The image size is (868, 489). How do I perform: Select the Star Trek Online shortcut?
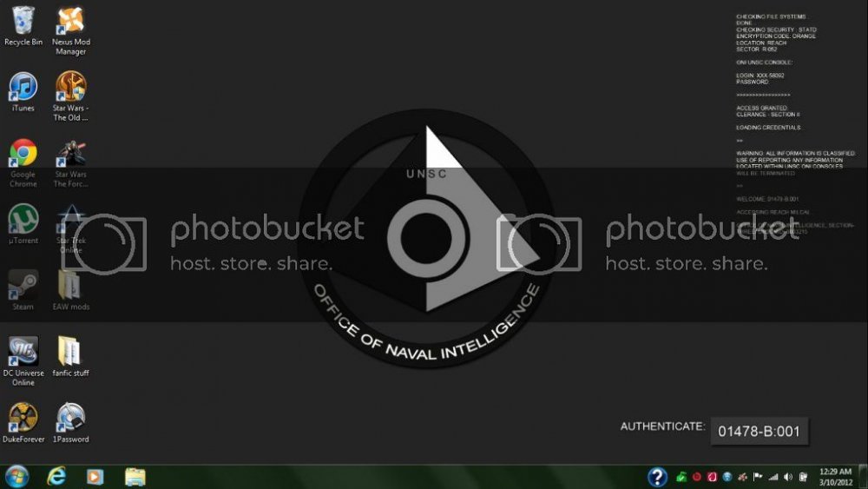tap(71, 229)
